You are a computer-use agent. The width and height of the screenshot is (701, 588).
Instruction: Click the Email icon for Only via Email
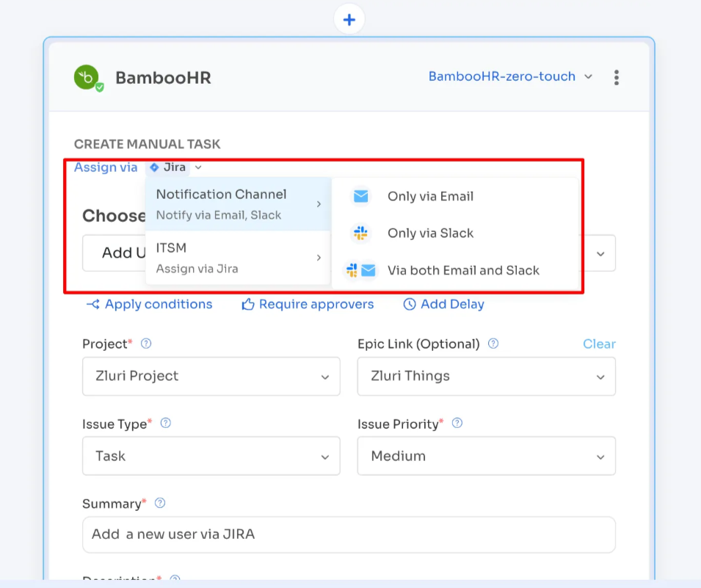point(360,196)
